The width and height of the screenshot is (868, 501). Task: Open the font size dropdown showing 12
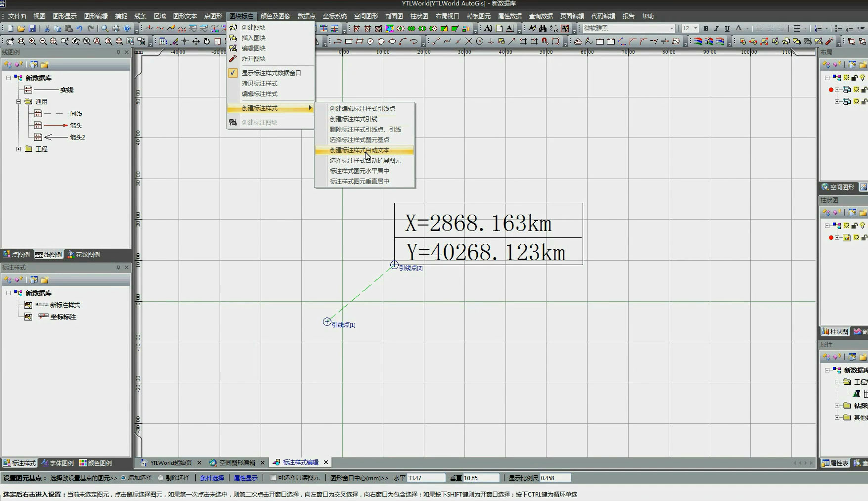(x=695, y=28)
